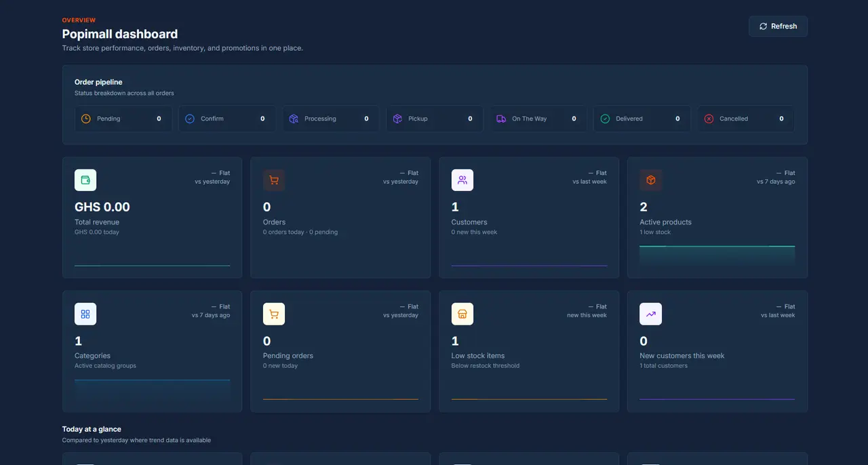868x465 pixels.
Task: Click the 'Popimall dashboard' title
Action: 120,34
